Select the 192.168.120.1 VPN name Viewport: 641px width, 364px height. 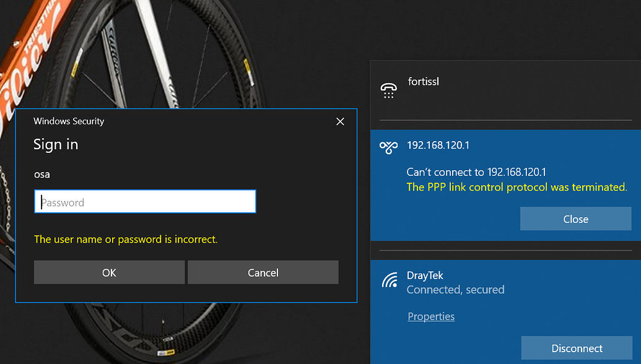438,145
